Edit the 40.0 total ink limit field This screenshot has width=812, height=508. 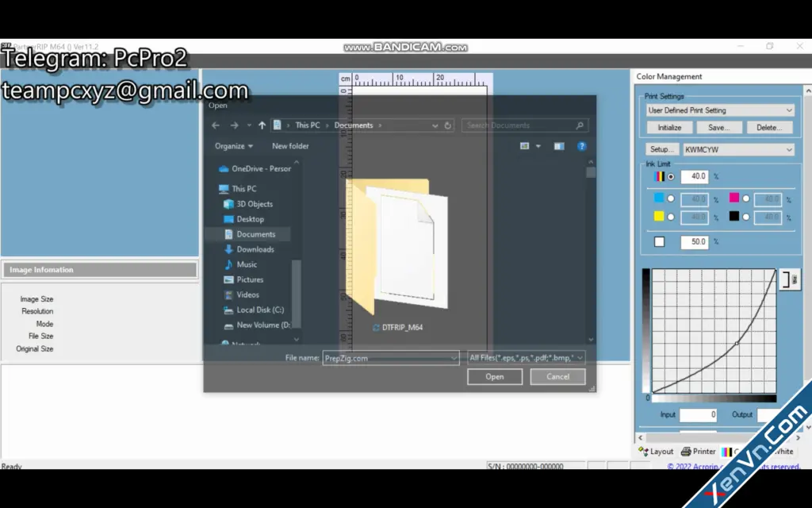695,176
